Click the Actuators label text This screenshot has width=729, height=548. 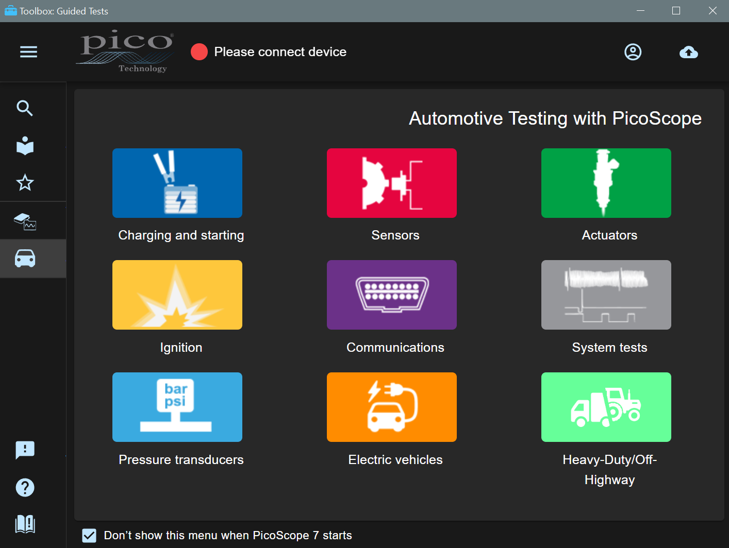610,235
